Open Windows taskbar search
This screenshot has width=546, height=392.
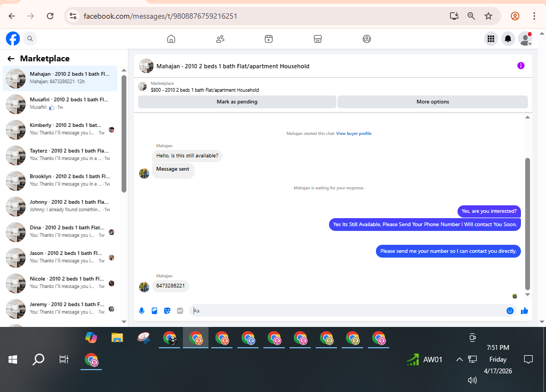pos(38,359)
